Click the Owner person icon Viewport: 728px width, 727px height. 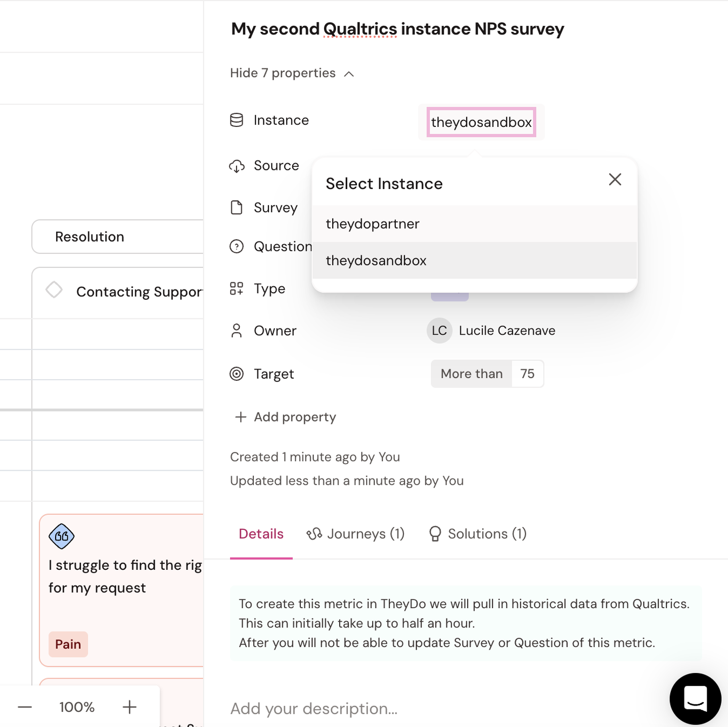coord(237,330)
